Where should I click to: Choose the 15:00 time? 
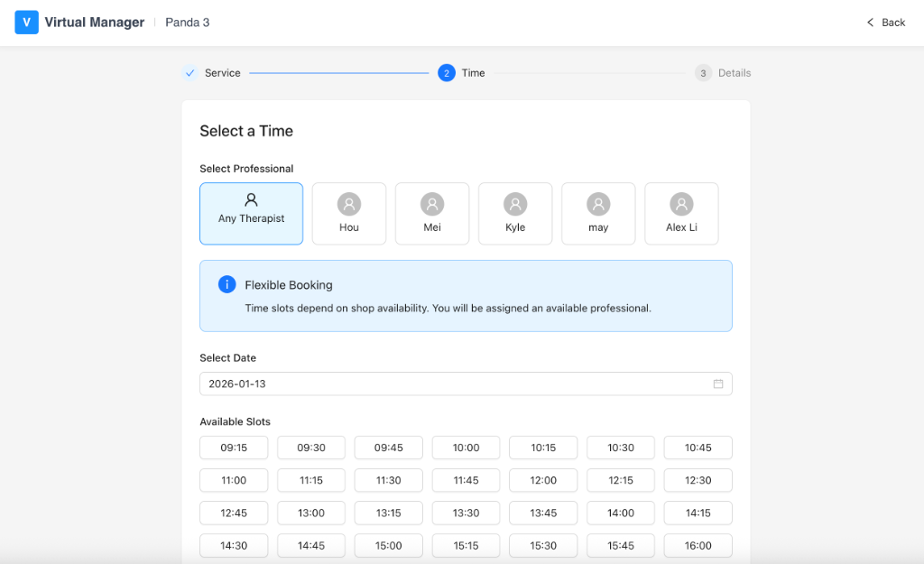coord(388,546)
